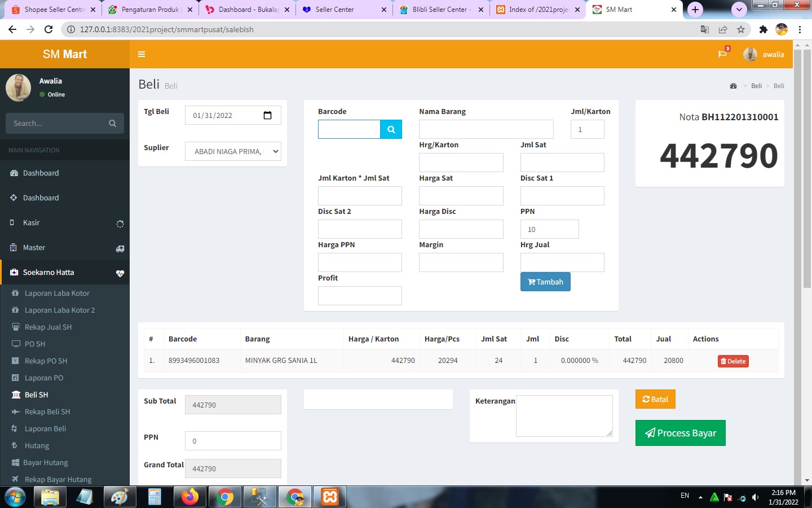This screenshot has width=812, height=508.
Task: Click the barcode search magnifier button
Action: (x=391, y=129)
